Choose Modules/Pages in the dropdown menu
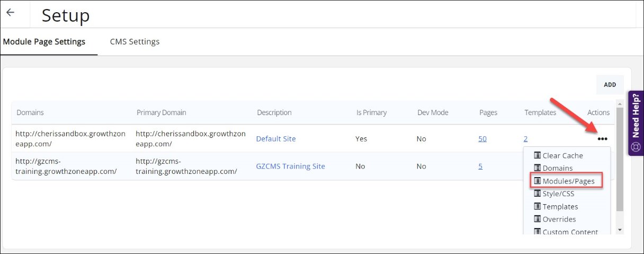This screenshot has height=254, width=644. [x=568, y=181]
